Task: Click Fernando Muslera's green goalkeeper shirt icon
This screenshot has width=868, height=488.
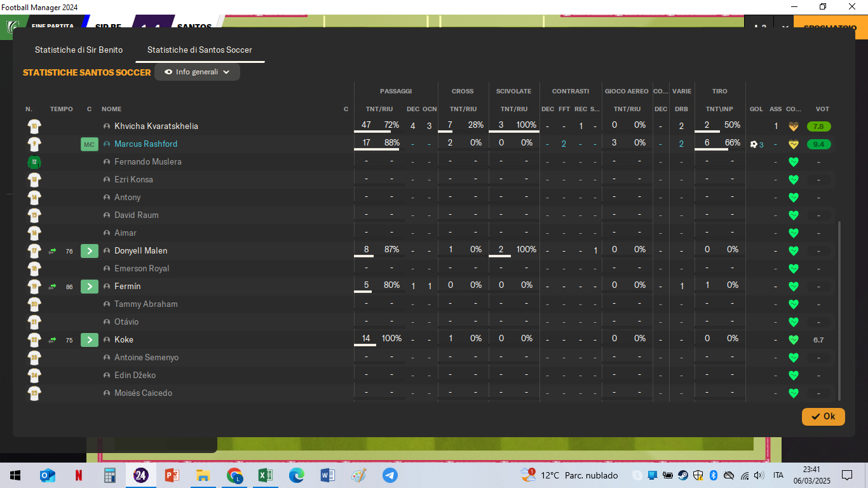Action: [x=34, y=162]
